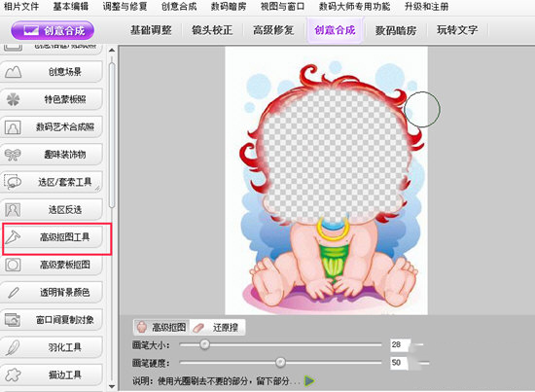535x392 pixels.
Task: Switch to the 玩转文字 tab
Action: click(x=457, y=30)
